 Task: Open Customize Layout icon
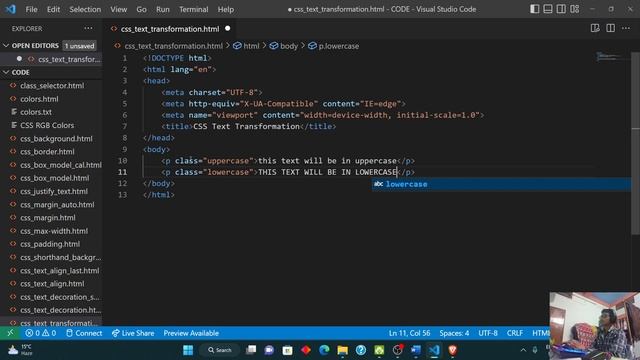click(x=575, y=9)
